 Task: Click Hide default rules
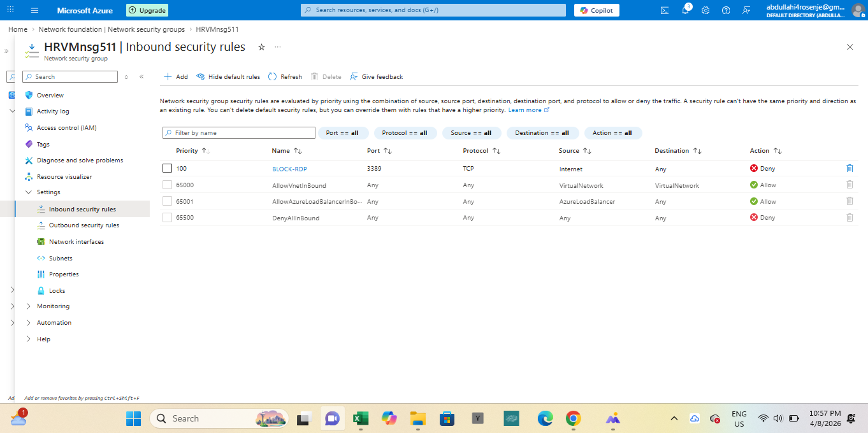[x=228, y=76]
